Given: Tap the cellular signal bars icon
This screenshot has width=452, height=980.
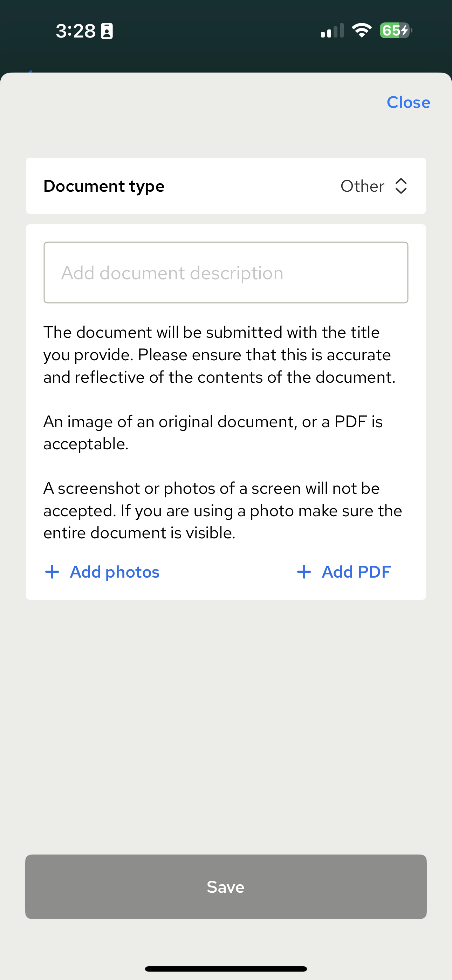Looking at the screenshot, I should [x=332, y=31].
